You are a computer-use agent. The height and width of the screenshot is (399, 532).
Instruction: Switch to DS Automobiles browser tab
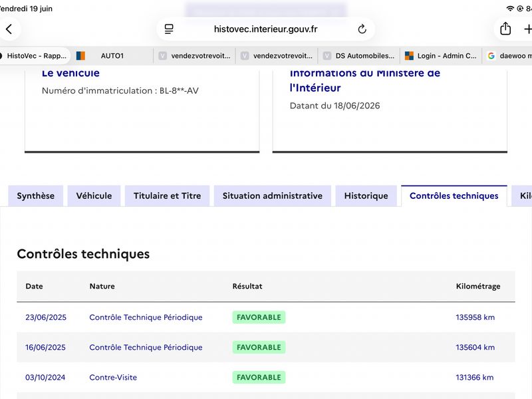(359, 56)
